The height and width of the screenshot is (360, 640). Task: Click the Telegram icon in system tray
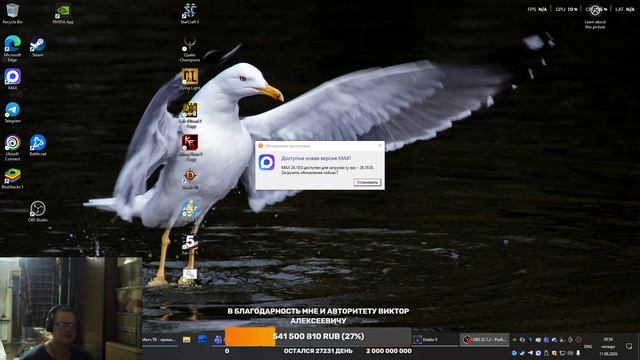530,353
